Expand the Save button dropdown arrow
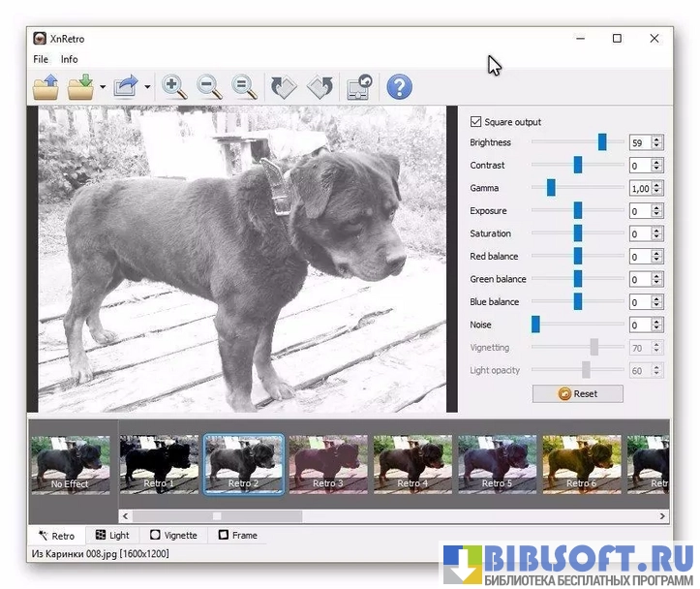 point(103,88)
